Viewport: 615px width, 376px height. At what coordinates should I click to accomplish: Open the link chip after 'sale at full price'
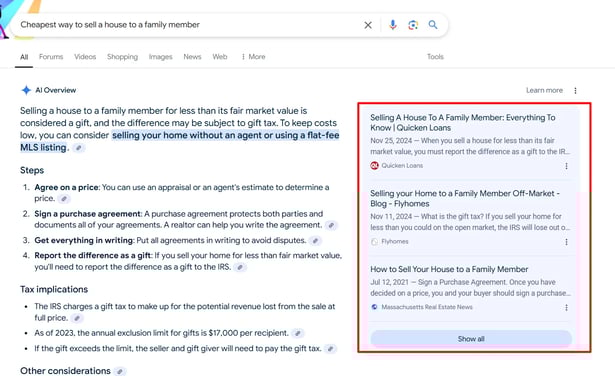pos(77,318)
